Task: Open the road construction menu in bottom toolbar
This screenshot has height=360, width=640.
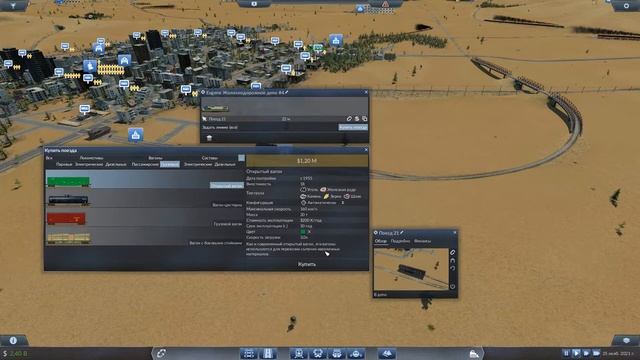Action: tap(268, 353)
